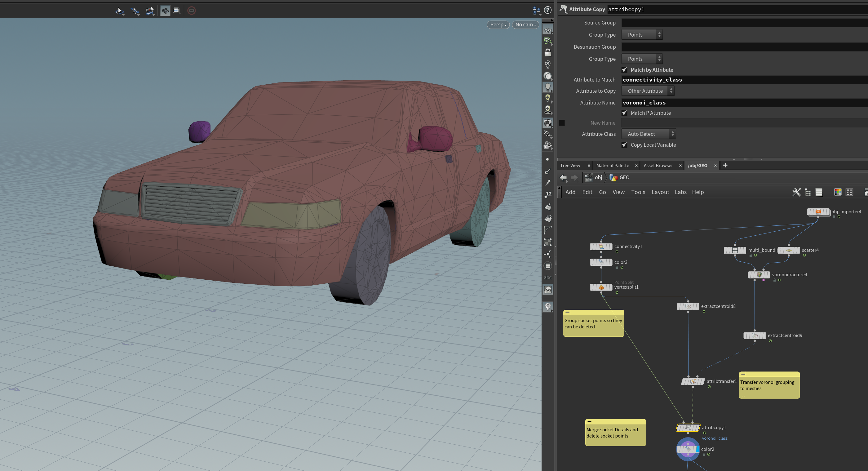
Task: Click the back arrow in the network path bar
Action: pyautogui.click(x=563, y=177)
